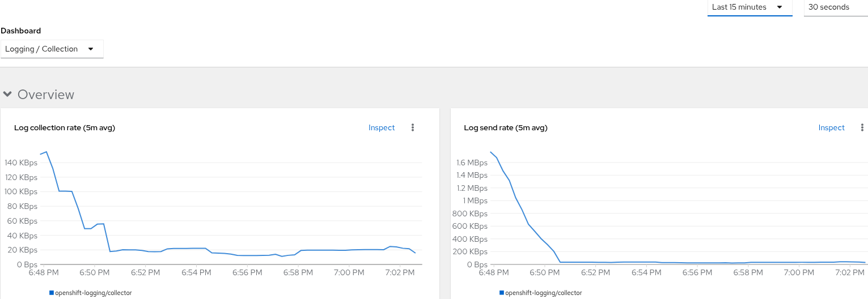Click the Log send rate (5m avg) title
The width and height of the screenshot is (868, 299).
[x=506, y=128]
